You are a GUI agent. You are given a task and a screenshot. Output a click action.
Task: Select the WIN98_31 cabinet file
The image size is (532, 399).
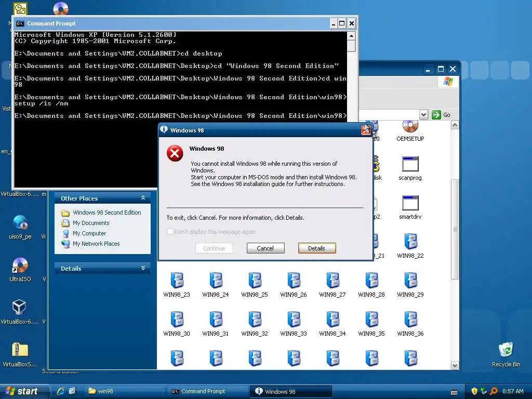pyautogui.click(x=216, y=320)
